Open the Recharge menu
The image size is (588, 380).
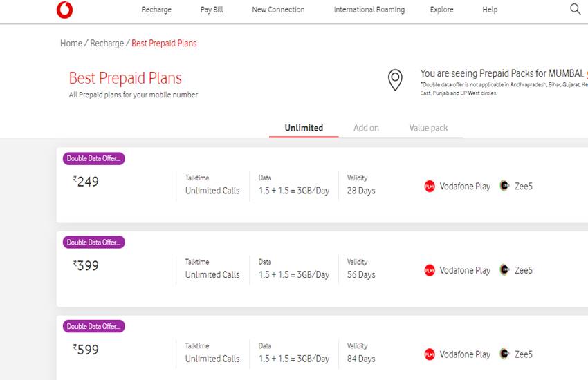(156, 10)
